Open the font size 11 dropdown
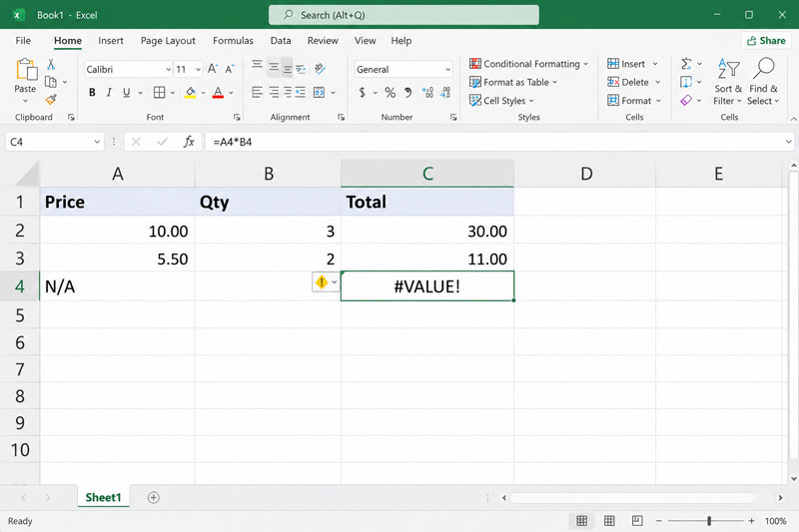Image resolution: width=799 pixels, height=532 pixels. tap(198, 69)
